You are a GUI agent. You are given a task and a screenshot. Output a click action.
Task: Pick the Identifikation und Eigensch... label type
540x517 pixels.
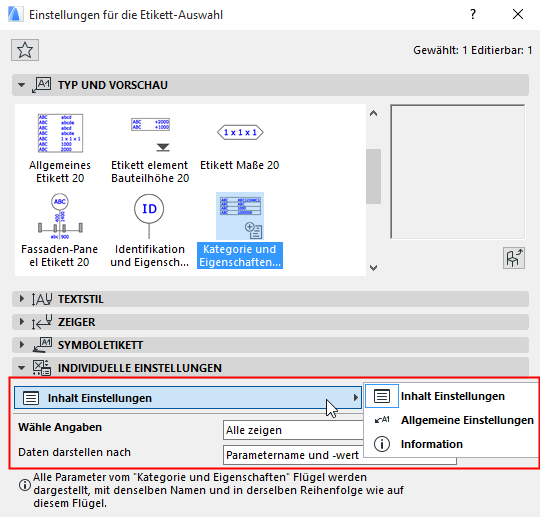pos(149,231)
